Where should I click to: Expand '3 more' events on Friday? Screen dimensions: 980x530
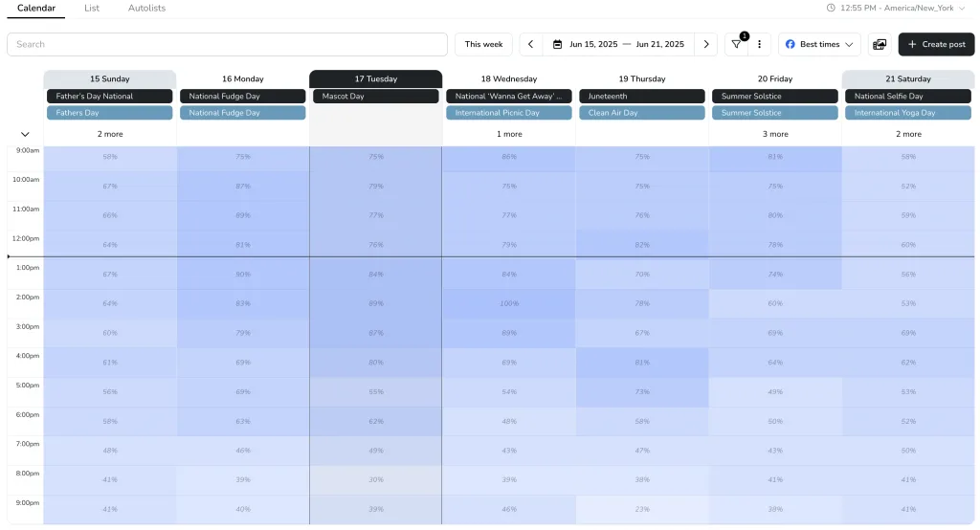[775, 134]
